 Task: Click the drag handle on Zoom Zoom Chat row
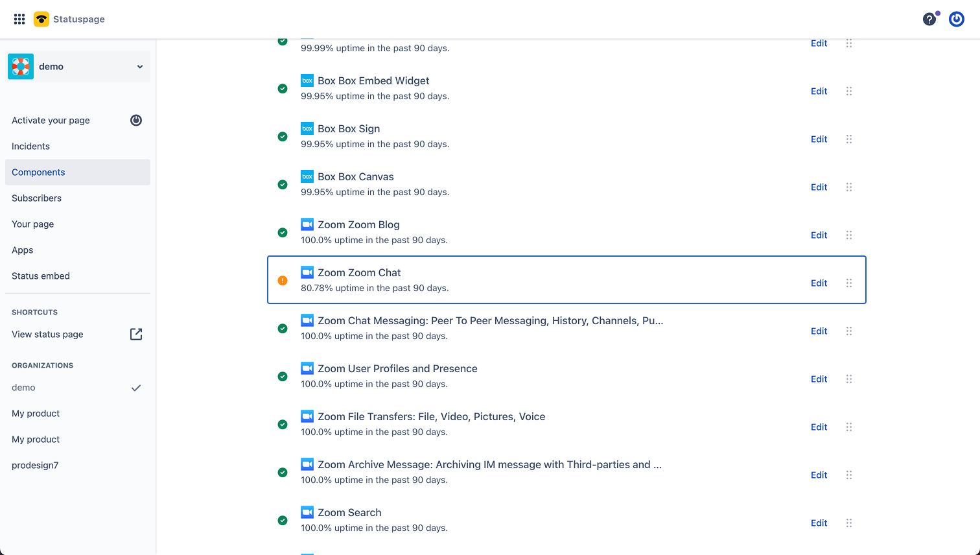pyautogui.click(x=849, y=283)
